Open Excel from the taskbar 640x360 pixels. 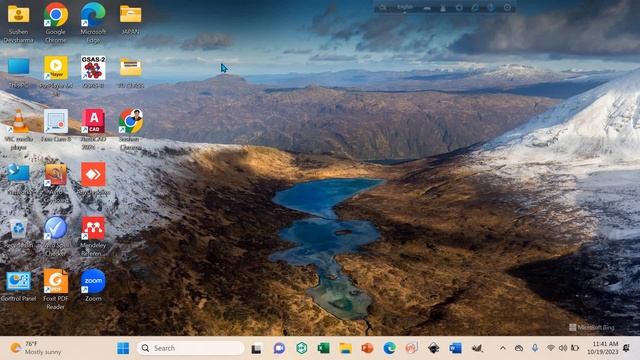click(x=323, y=348)
